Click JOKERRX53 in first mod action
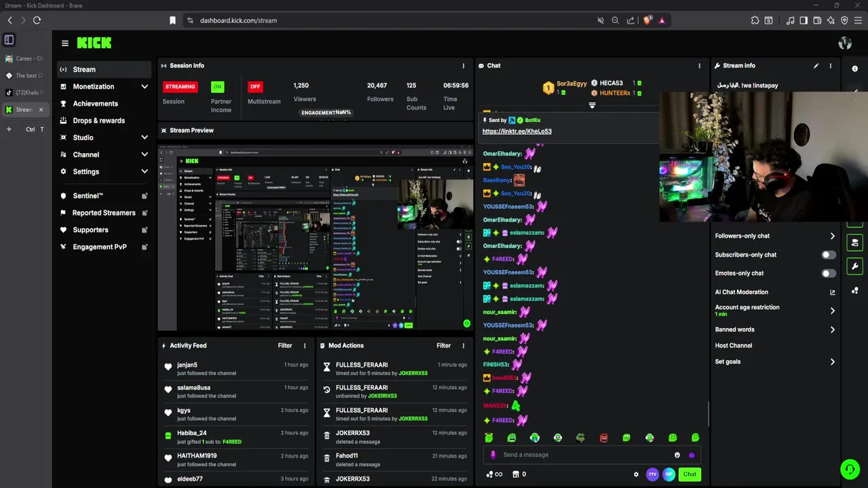This screenshot has width=868, height=488. 413,373
